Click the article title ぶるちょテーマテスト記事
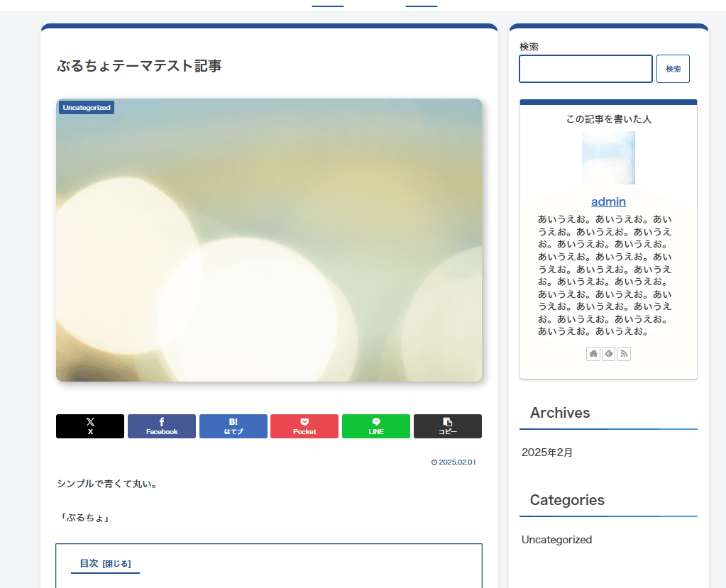Viewport: 726px width, 588px height. [x=139, y=66]
